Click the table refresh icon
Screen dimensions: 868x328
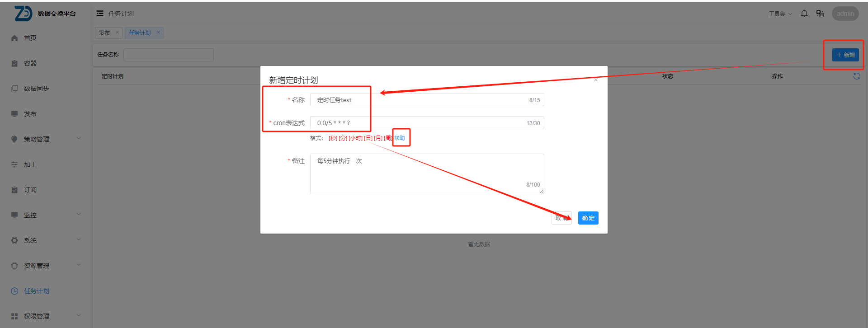pos(856,76)
